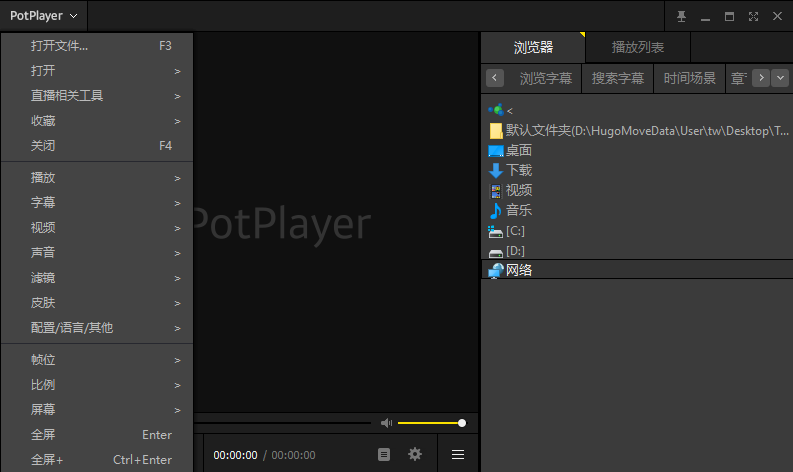Choose 打开文件... from the menu
Viewport: 793px width, 472px height.
click(x=97, y=46)
